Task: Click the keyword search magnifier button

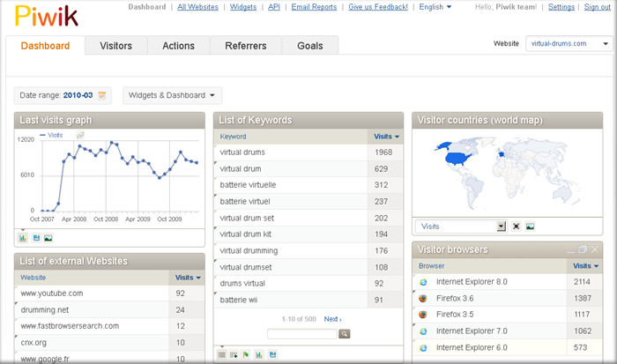Action: pos(345,334)
